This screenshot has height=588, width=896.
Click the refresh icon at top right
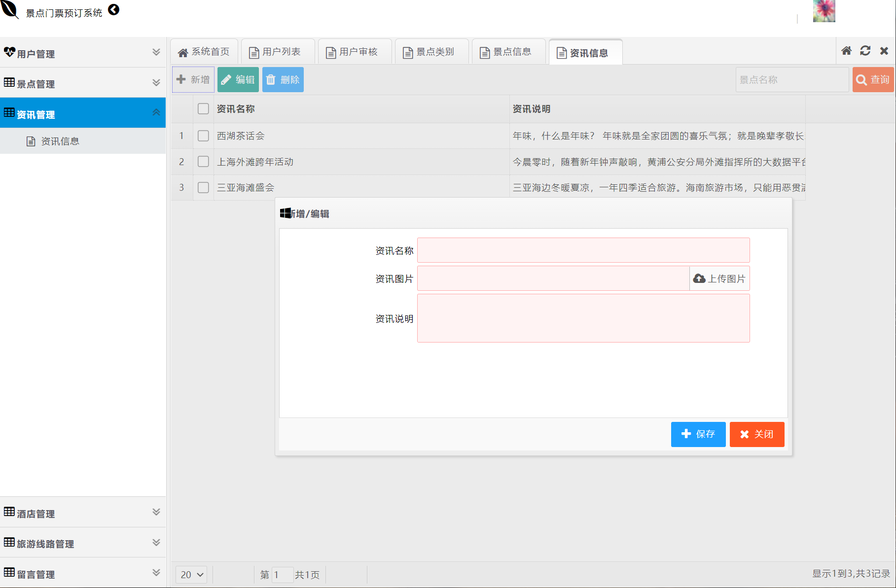point(865,51)
